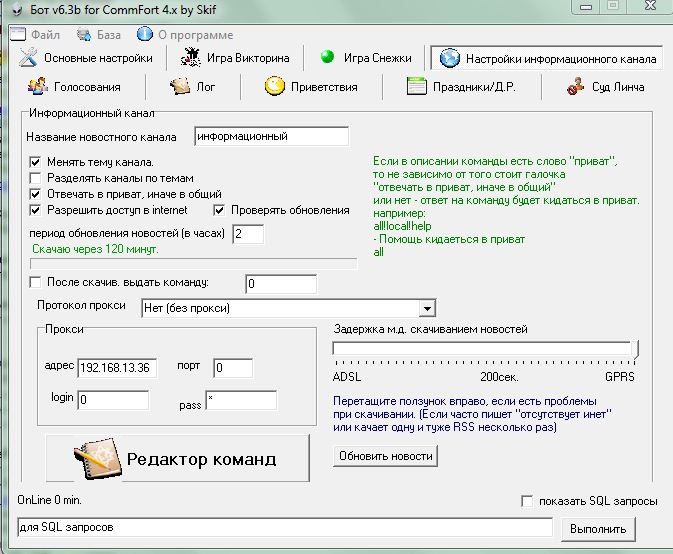Enable Разделять каналы по темам checkbox
Image resolution: width=673 pixels, height=554 pixels.
pos(36,178)
